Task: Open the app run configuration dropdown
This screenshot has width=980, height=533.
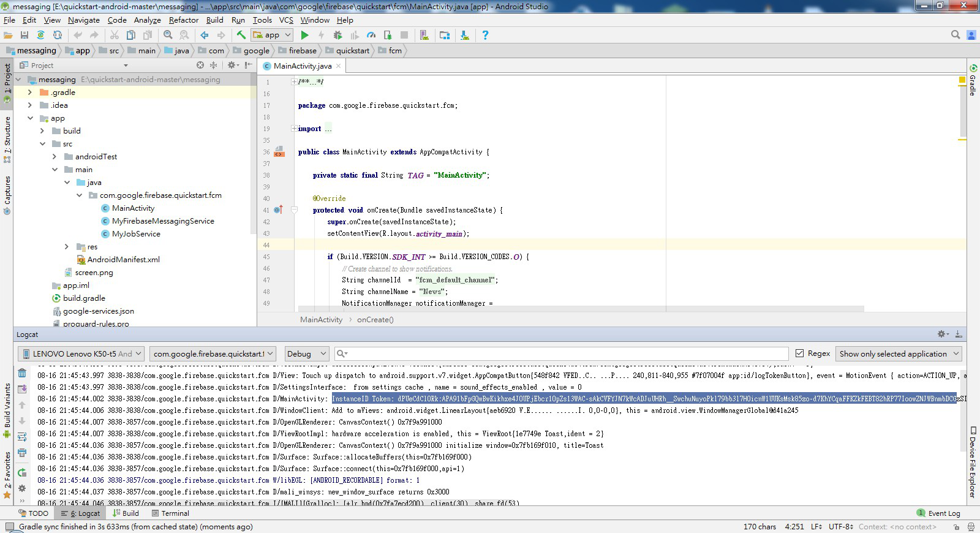Action: 272,36
